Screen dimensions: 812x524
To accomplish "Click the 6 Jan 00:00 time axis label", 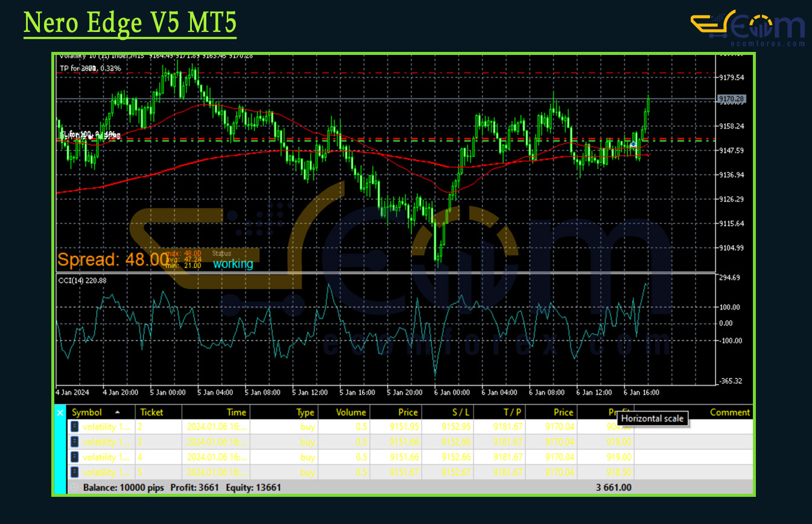I will [452, 392].
